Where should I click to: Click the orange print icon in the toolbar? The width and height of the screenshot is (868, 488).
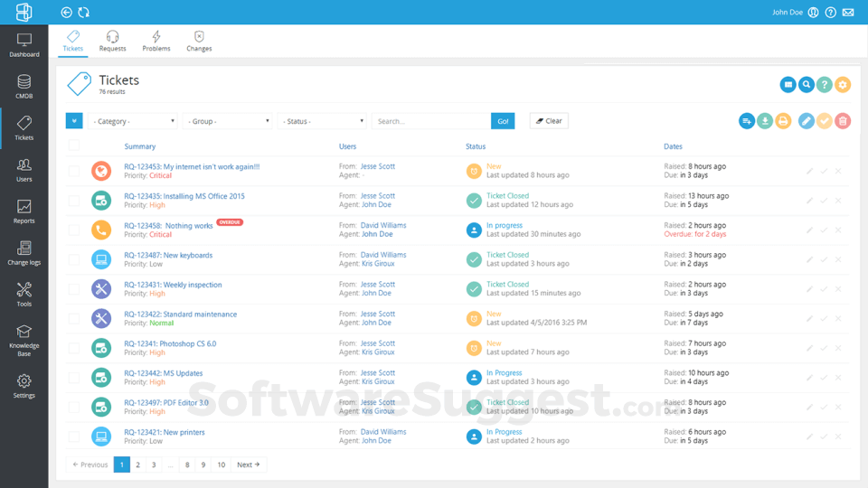point(783,120)
